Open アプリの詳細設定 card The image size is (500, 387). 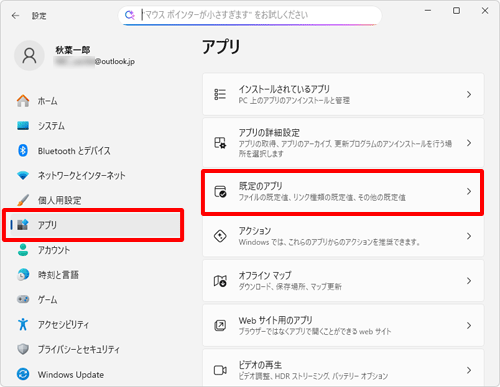(343, 143)
